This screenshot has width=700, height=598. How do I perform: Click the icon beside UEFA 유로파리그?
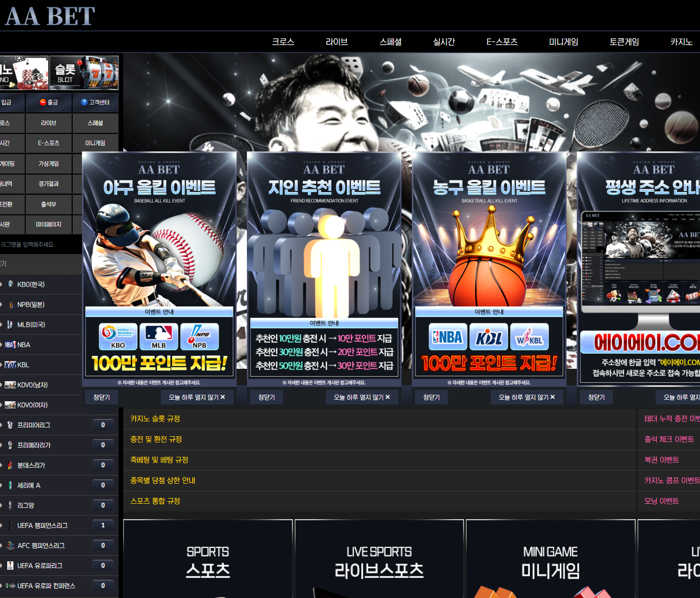(10, 566)
